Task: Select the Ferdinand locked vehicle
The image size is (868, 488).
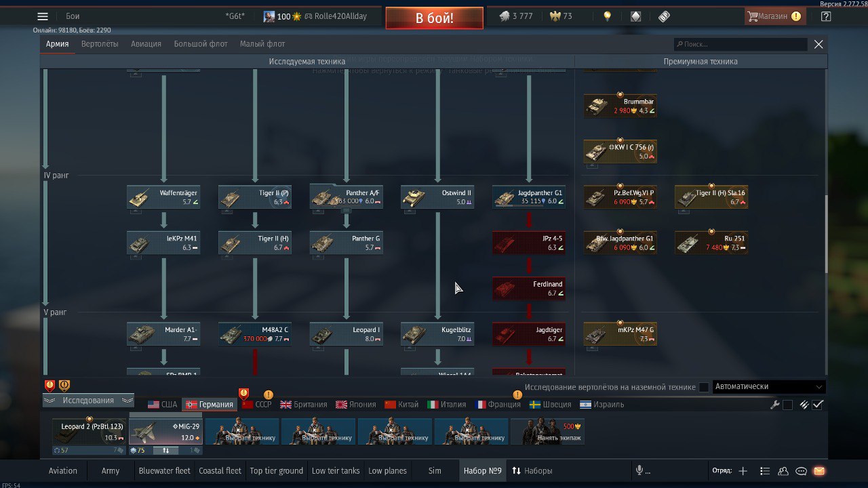Action: pos(529,288)
